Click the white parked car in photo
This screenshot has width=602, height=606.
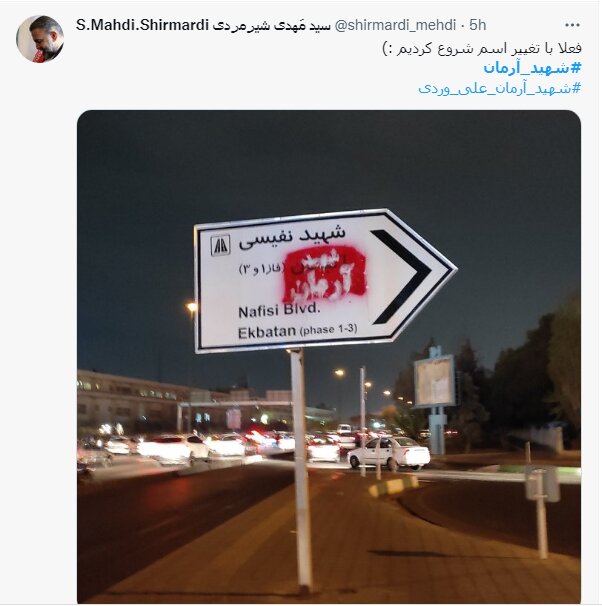click(388, 453)
